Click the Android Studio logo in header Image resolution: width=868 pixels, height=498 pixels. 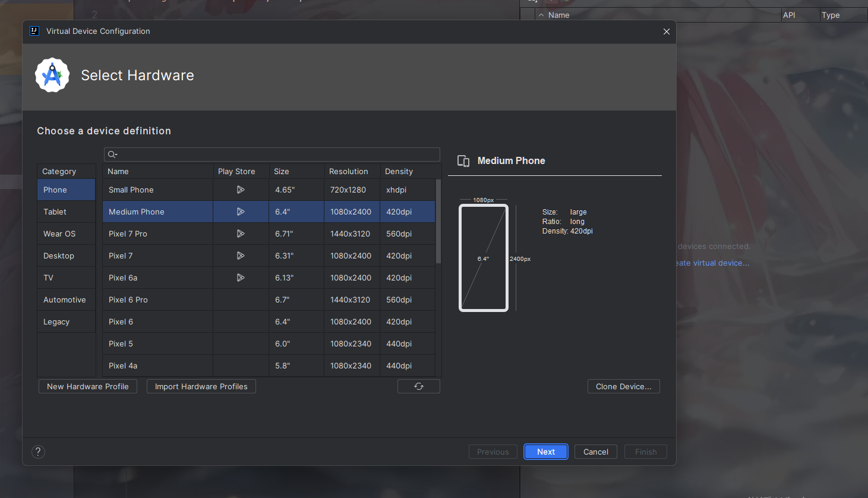(x=52, y=75)
